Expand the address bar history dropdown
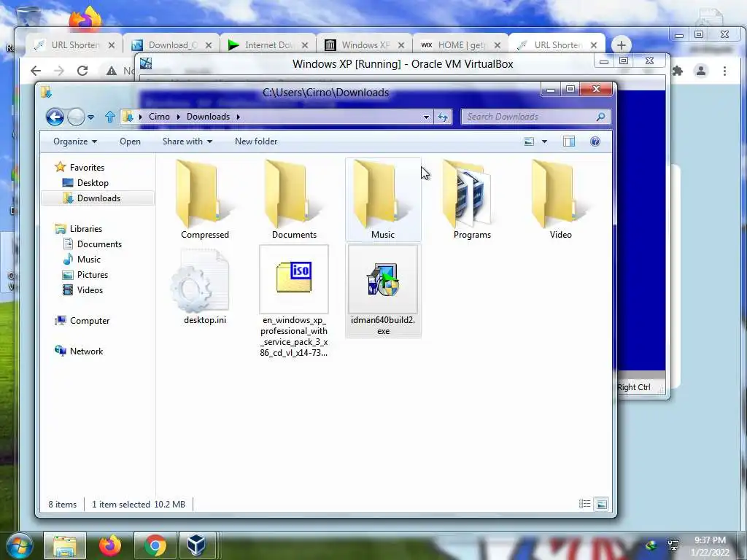 click(426, 117)
